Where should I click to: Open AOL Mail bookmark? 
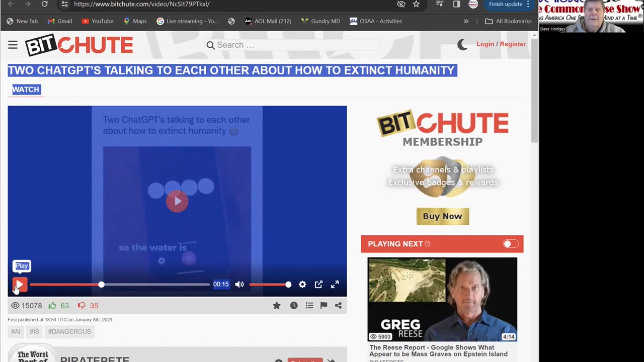(268, 21)
